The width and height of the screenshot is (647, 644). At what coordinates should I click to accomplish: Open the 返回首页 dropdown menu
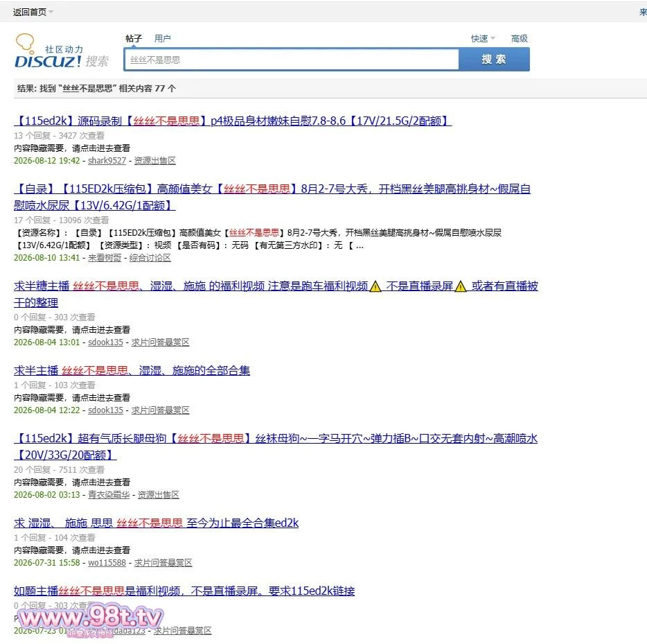pyautogui.click(x=33, y=12)
